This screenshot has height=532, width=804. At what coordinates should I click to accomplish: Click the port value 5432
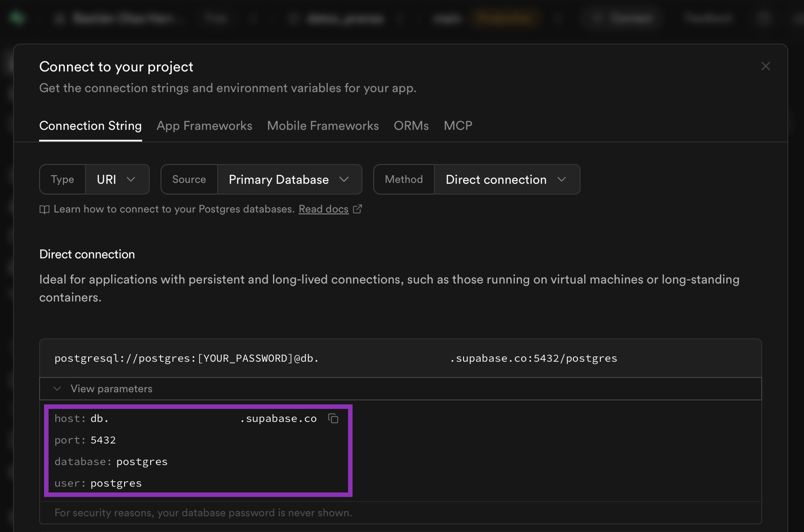point(103,440)
